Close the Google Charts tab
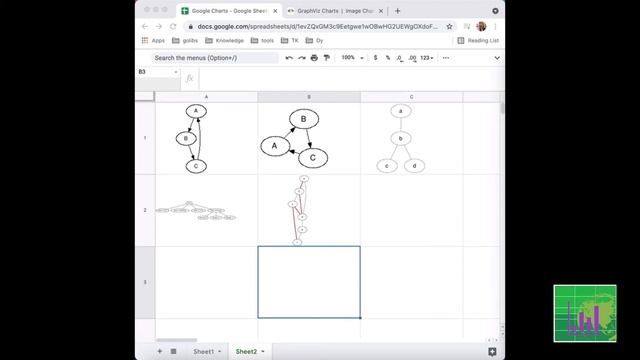Screen dimensions: 640x360 pyautogui.click(x=275, y=11)
